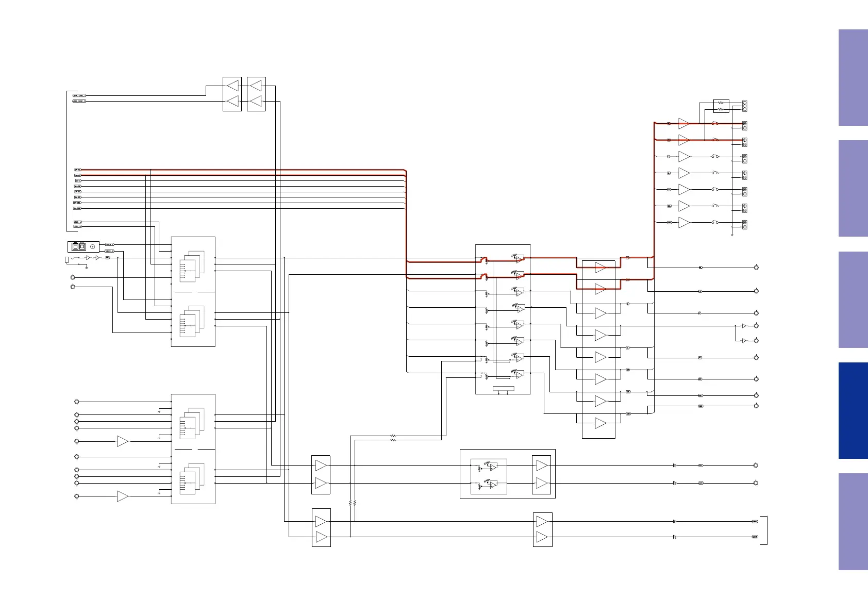The height and width of the screenshot is (614, 868).
Task: Click the bottom speaker terminal in the column
Action: click(745, 224)
